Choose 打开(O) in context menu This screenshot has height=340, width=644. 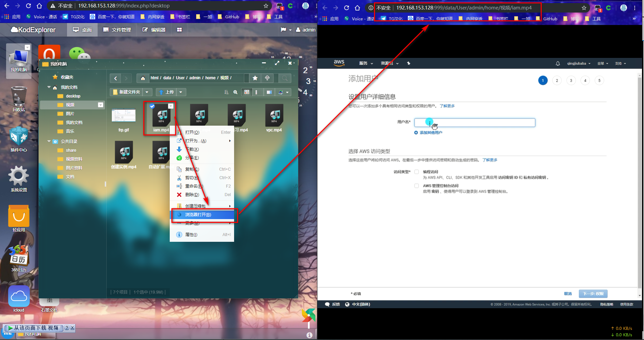[202, 132]
